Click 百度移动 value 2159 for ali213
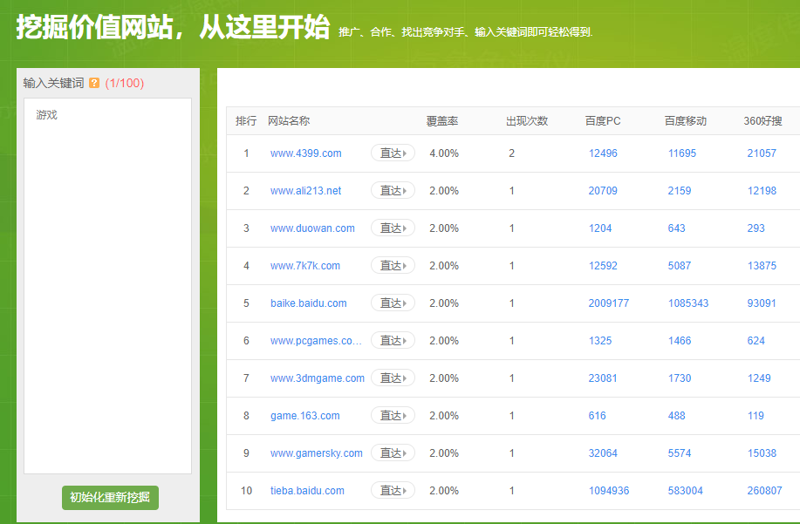Viewport: 800px width, 524px height. click(x=680, y=191)
